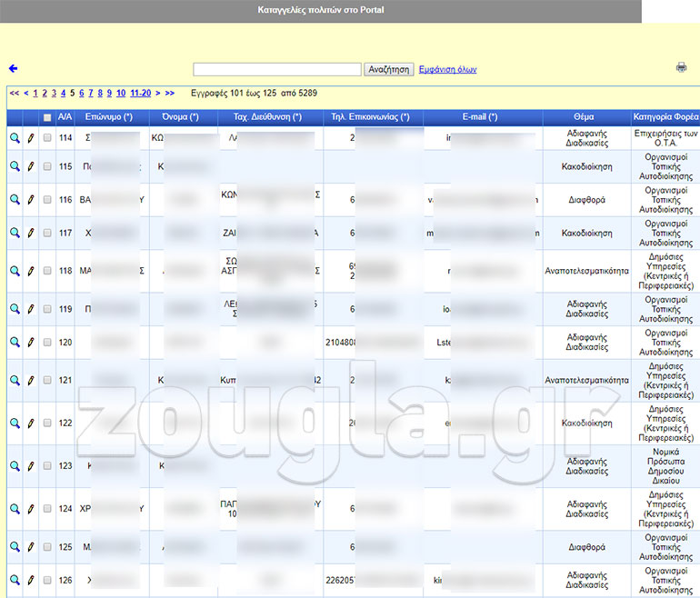Image resolution: width=700 pixels, height=598 pixels.
Task: Go to page 6 in pagination
Action: tap(82, 93)
